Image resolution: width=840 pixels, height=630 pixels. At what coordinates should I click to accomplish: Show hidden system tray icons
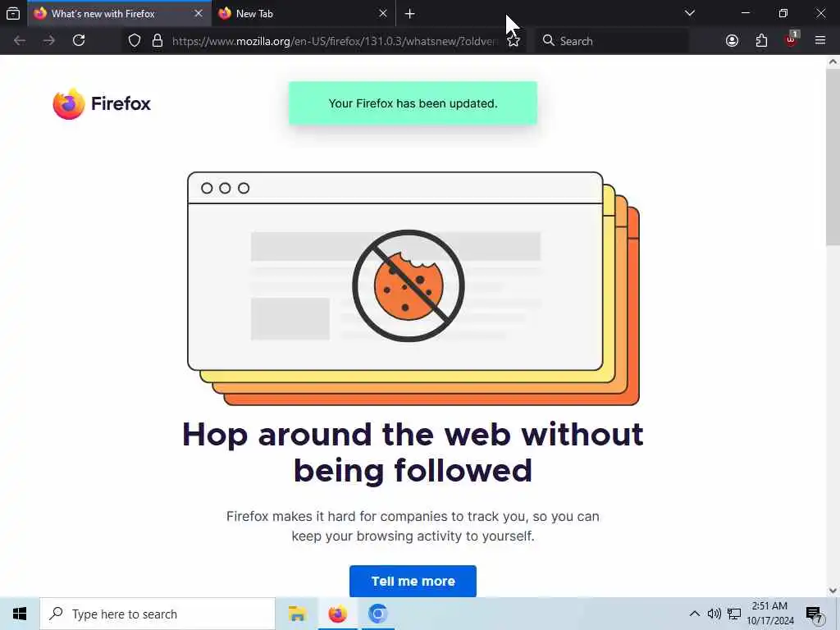point(694,614)
